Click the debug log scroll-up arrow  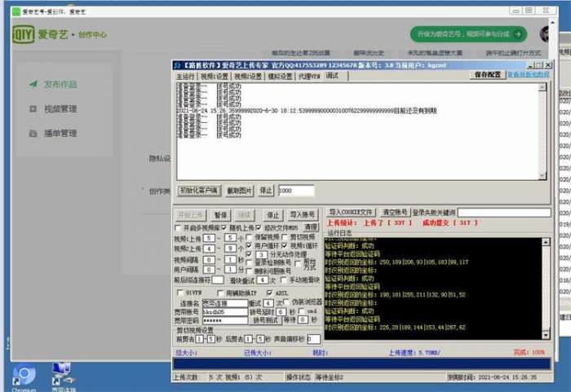542,87
